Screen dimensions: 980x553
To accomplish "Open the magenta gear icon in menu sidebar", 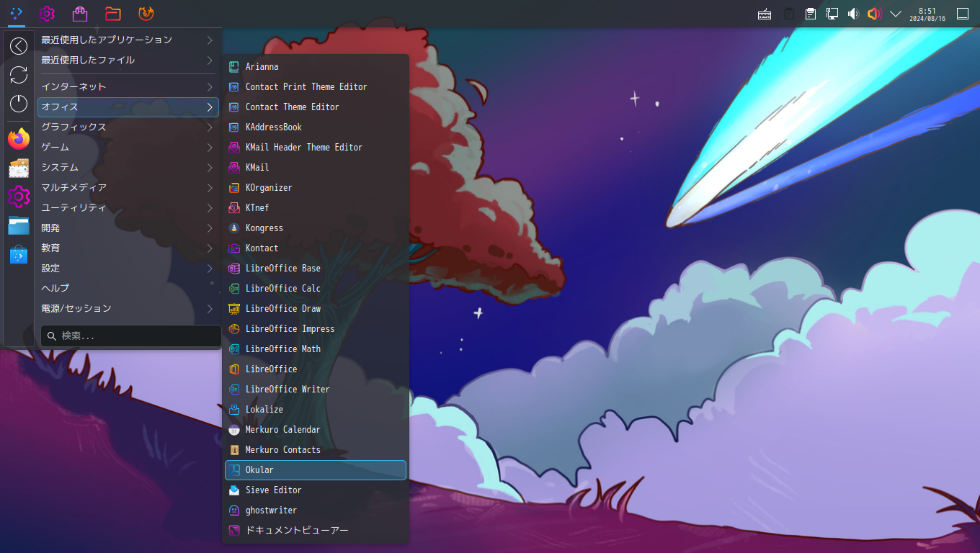I will [x=19, y=197].
